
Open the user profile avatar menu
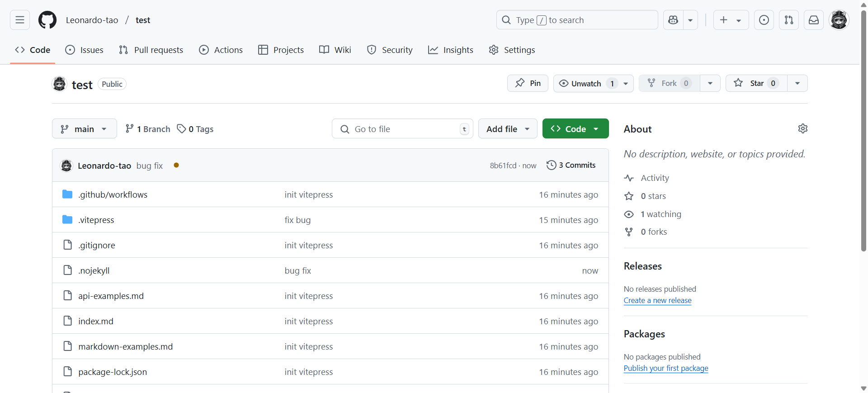[x=839, y=20]
